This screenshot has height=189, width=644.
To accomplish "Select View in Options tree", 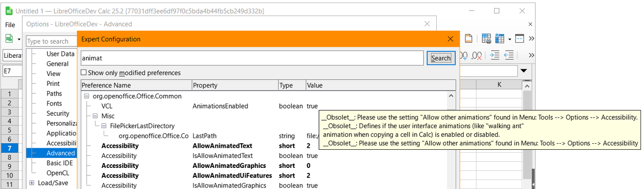I will pyautogui.click(x=53, y=74).
